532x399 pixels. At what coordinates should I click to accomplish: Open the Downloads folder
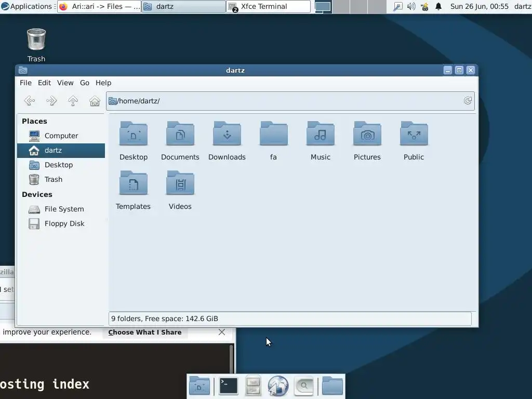(227, 140)
